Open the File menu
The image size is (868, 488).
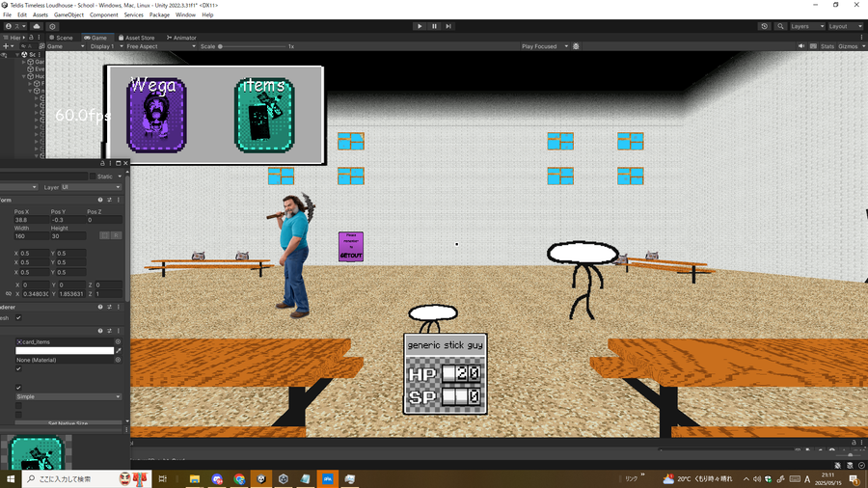7,14
